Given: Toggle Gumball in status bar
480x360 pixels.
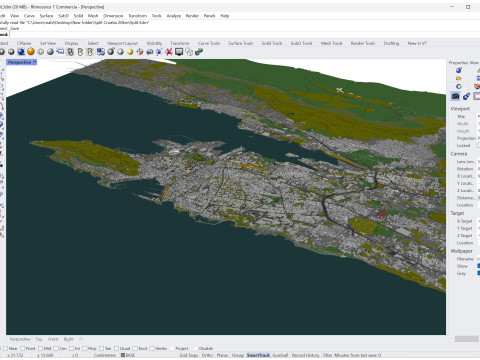Looking at the screenshot, I should 280,355.
